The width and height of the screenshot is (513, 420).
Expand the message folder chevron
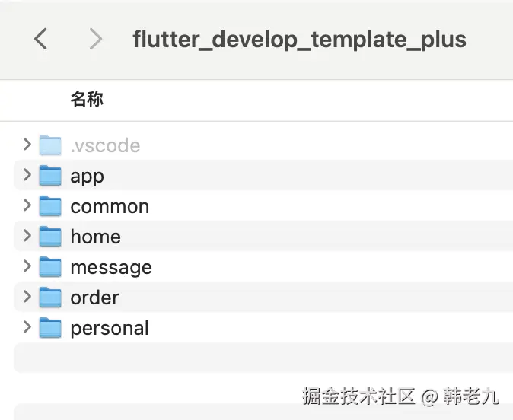tap(27, 266)
